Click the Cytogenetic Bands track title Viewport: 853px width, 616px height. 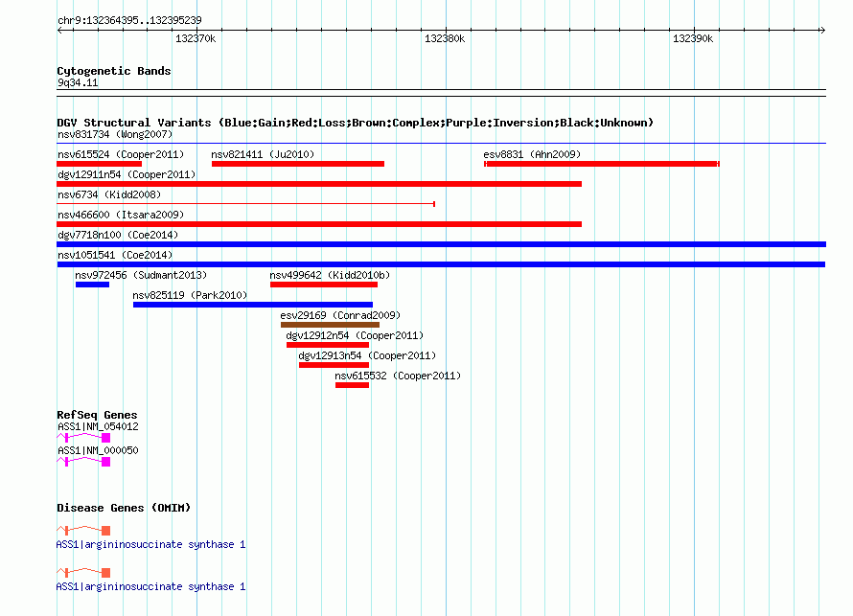point(114,71)
